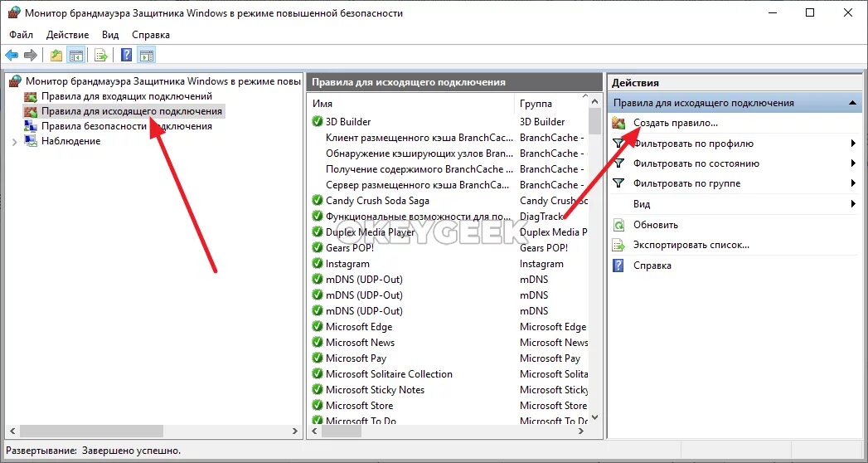Click the funnel icon for Фильтровать по состоянию
The width and height of the screenshot is (868, 463).
tap(619, 163)
